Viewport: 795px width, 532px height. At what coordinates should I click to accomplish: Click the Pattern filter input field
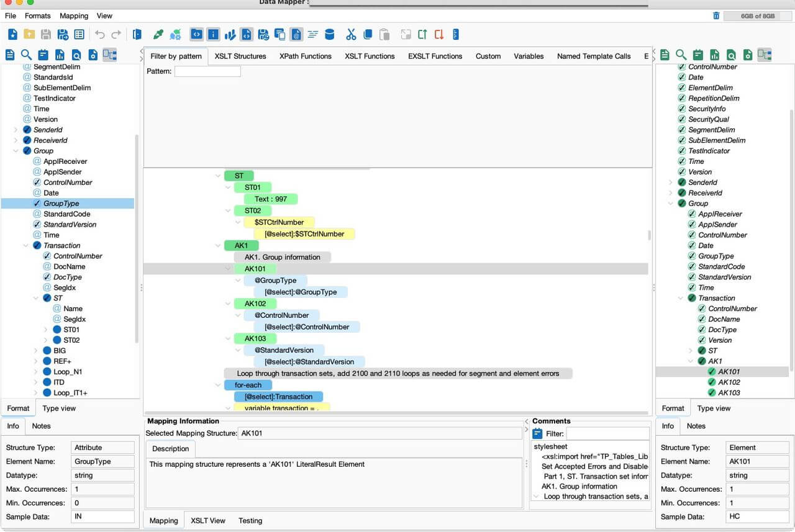[x=207, y=71]
